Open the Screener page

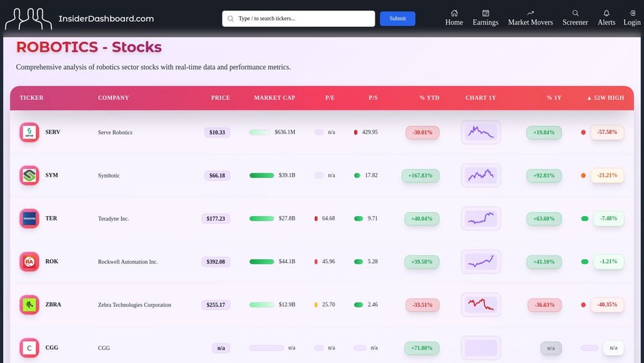(575, 18)
